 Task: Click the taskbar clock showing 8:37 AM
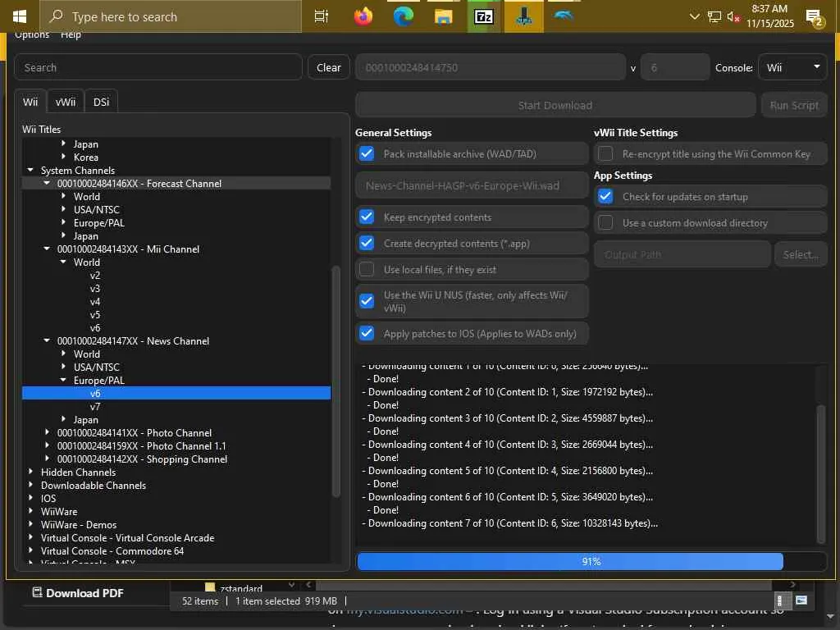(769, 16)
